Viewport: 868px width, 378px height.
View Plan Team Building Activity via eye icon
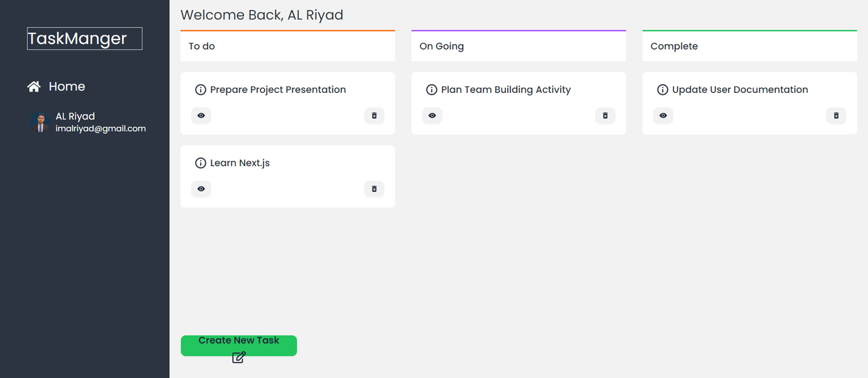432,116
